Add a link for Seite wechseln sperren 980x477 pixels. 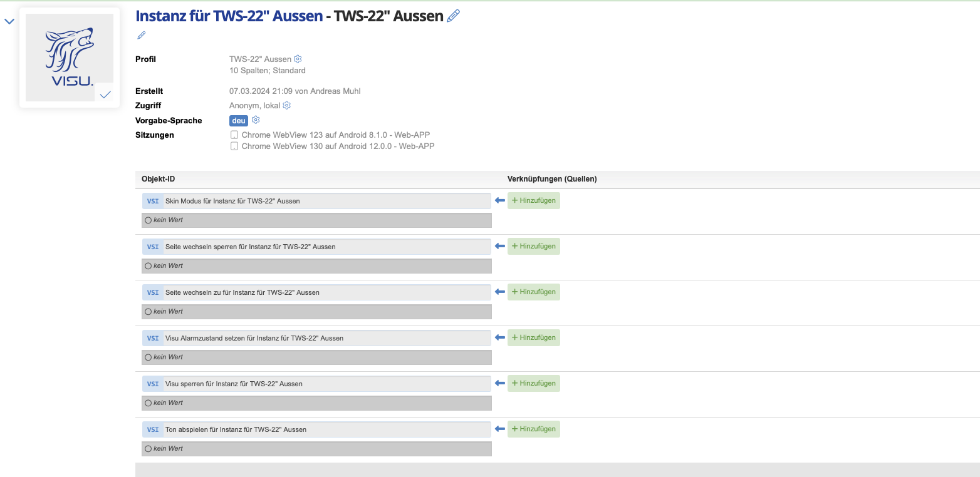coord(533,246)
